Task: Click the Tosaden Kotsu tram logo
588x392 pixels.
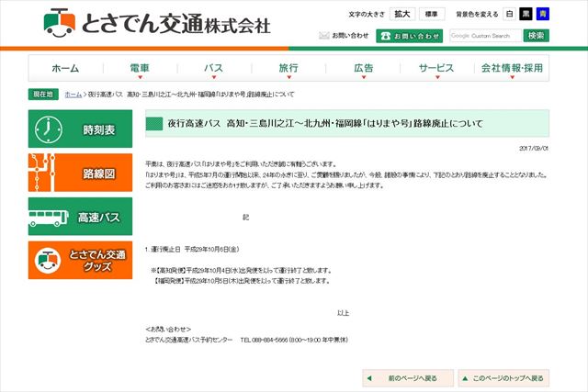Action: coord(61,21)
